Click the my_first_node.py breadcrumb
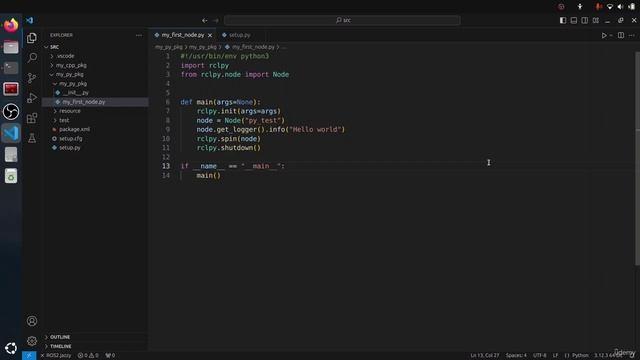This screenshot has width=640, height=360. click(x=253, y=47)
